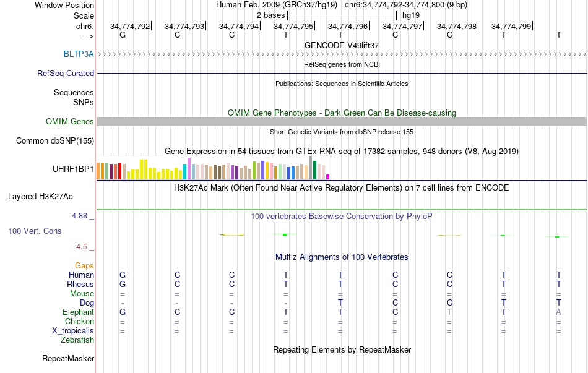This screenshot has width=588, height=373.
Task: Click the Gaps row label
Action: pos(84,265)
